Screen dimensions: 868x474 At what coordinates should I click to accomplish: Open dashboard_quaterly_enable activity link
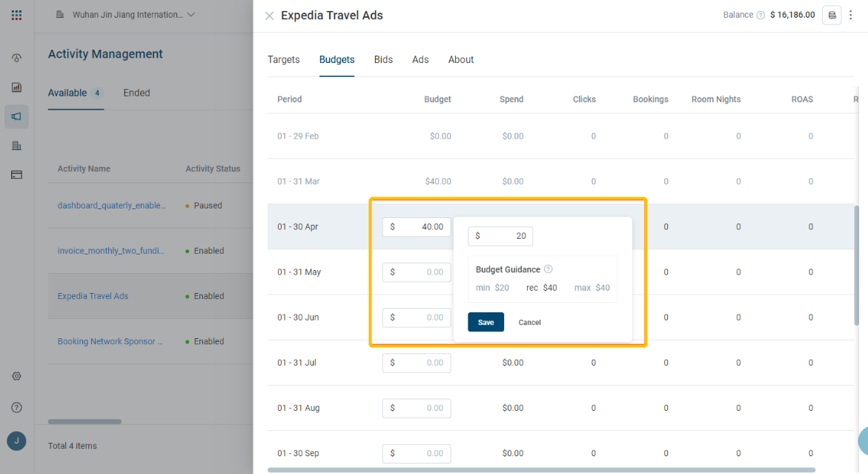click(x=112, y=205)
